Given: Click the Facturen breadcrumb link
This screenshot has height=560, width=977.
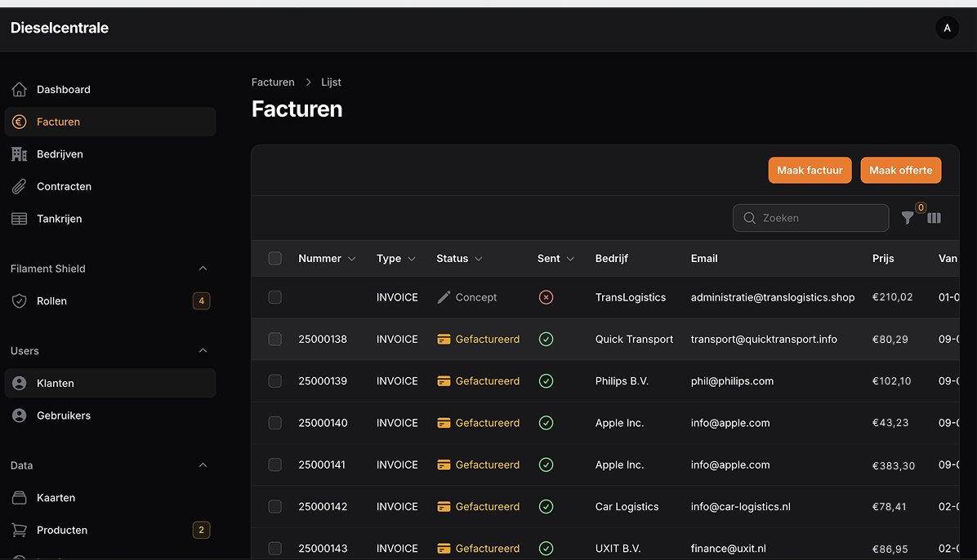Looking at the screenshot, I should tap(273, 82).
